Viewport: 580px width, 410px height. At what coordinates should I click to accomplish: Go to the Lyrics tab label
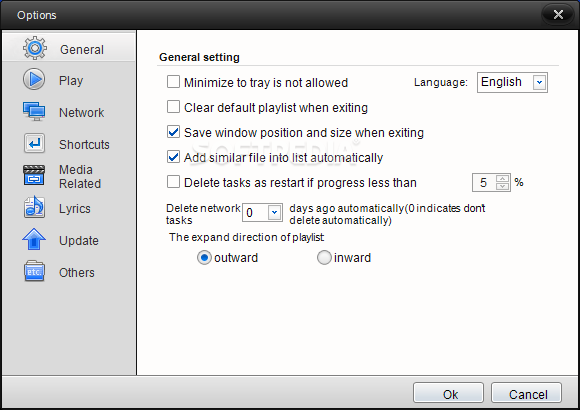(75, 209)
